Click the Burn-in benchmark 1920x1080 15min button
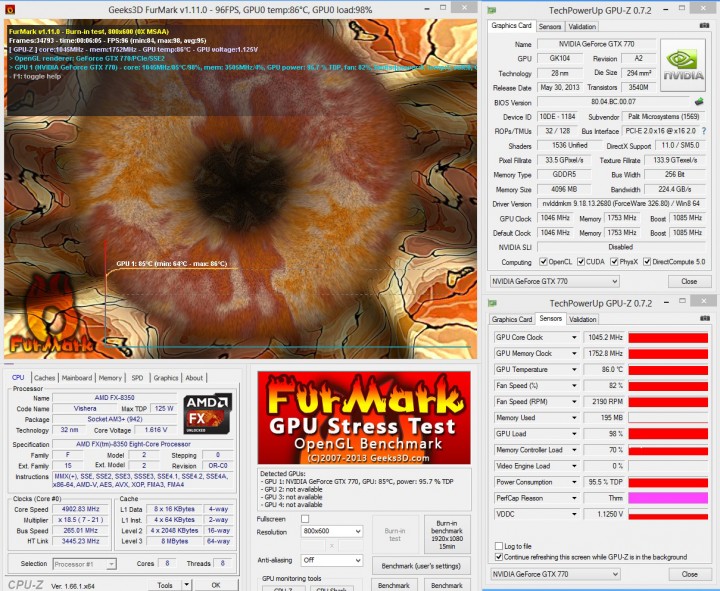This screenshot has width=720, height=591. 447,535
